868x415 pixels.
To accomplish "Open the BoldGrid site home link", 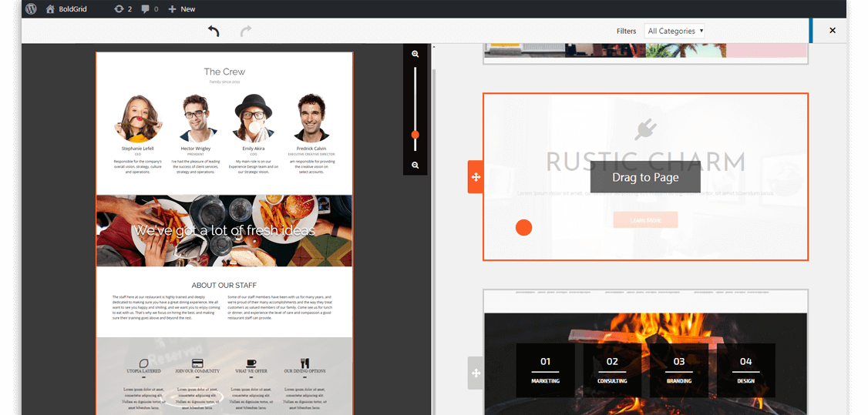I will (x=66, y=8).
